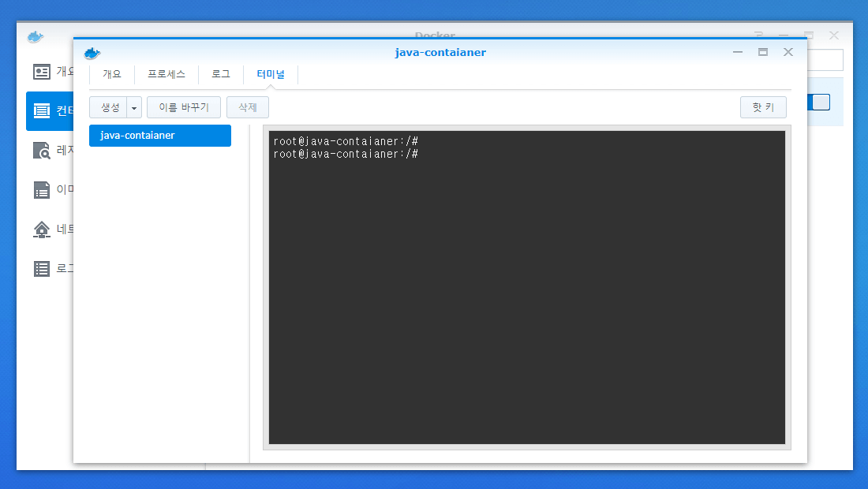Open the 핫 키 menu button
The image size is (868, 489).
point(763,107)
